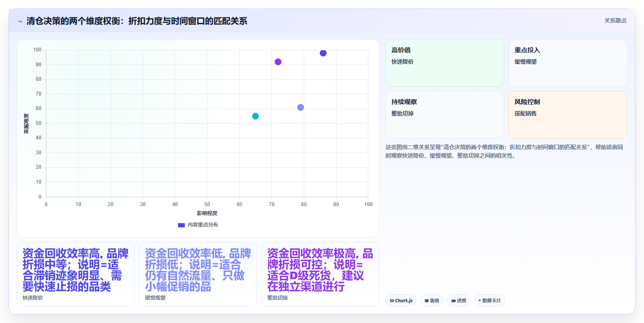Click the 快速降价 text in 高价值 card

pyautogui.click(x=402, y=62)
